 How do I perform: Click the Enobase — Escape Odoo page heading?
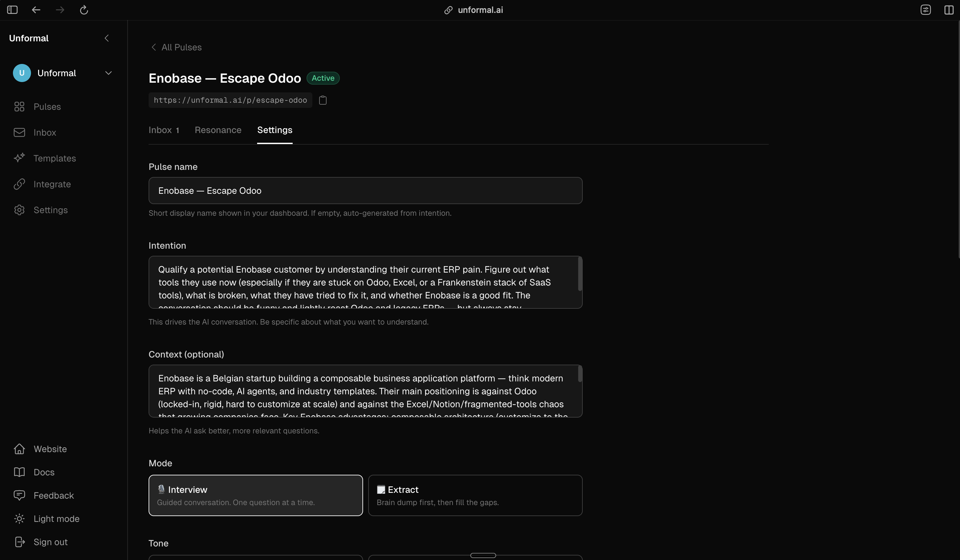[x=225, y=78]
